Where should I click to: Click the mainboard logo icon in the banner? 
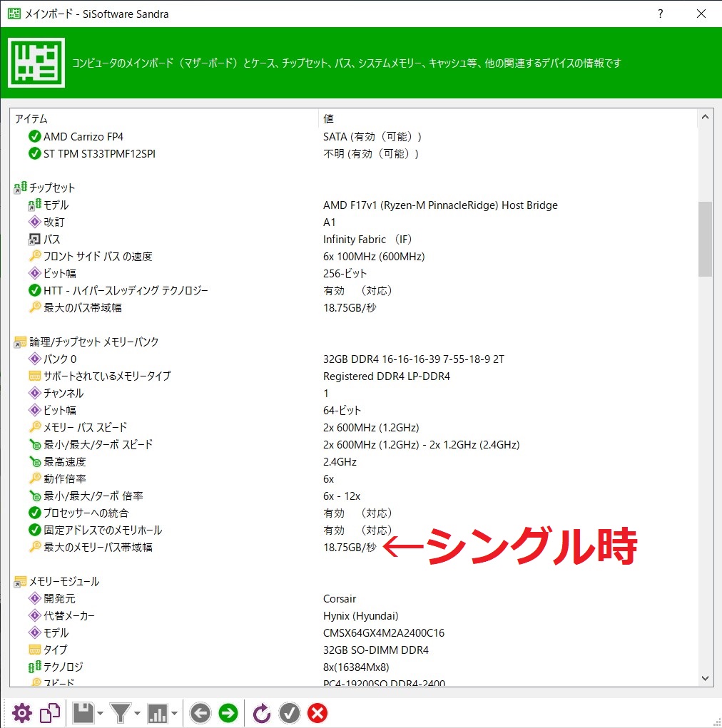[36, 63]
